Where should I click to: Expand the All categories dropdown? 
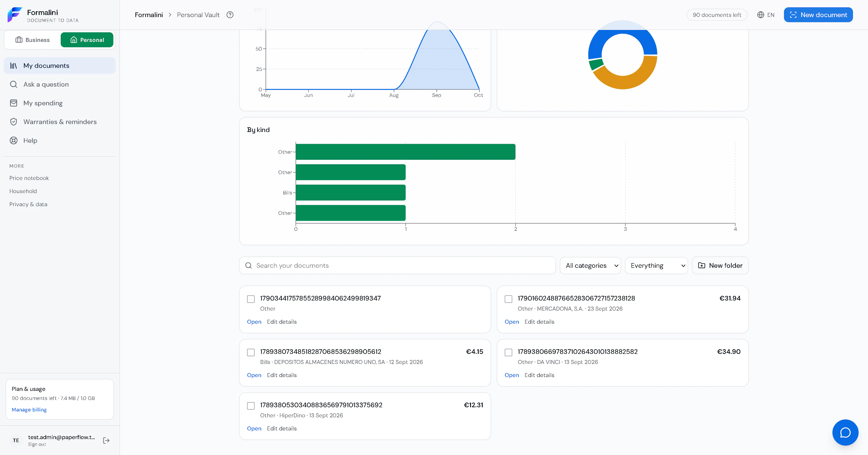coord(590,265)
